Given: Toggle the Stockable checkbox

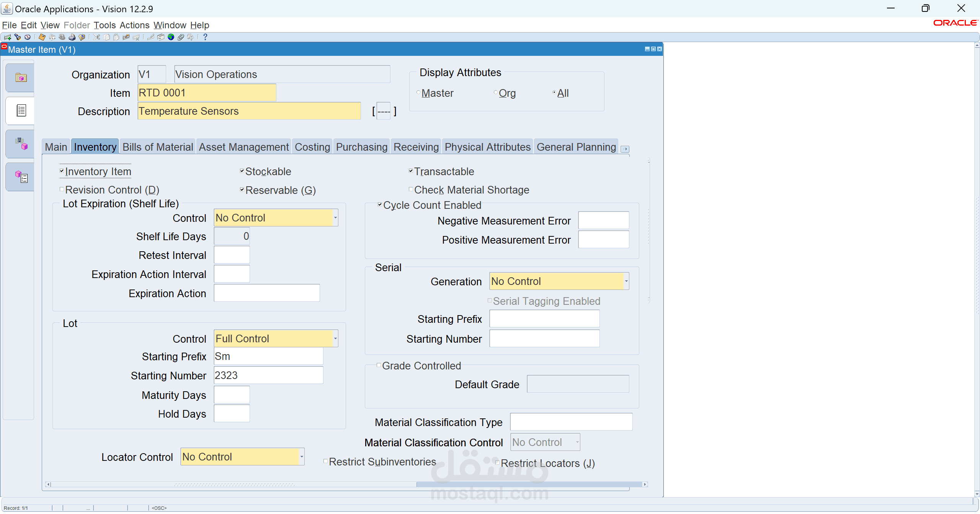Looking at the screenshot, I should [x=242, y=171].
